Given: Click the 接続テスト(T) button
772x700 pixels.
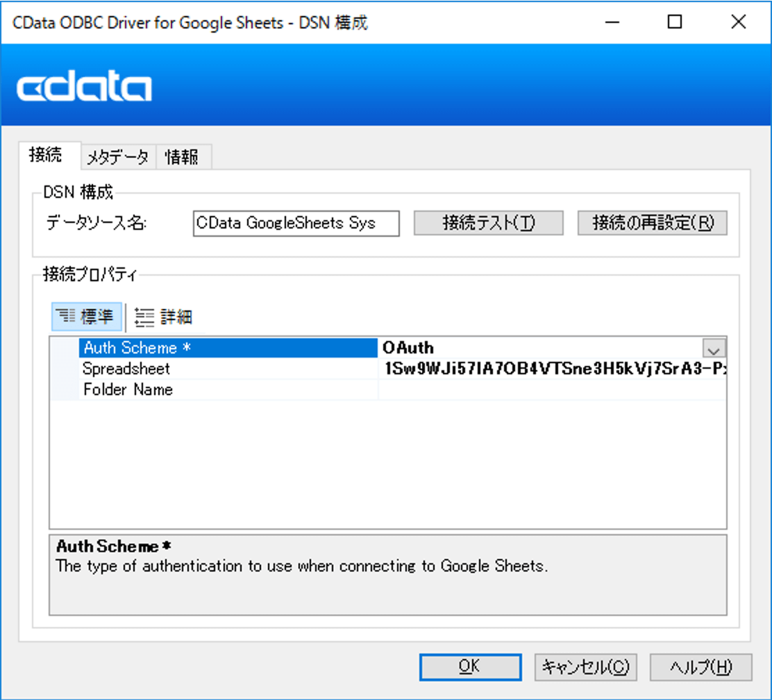Looking at the screenshot, I should coord(488,223).
